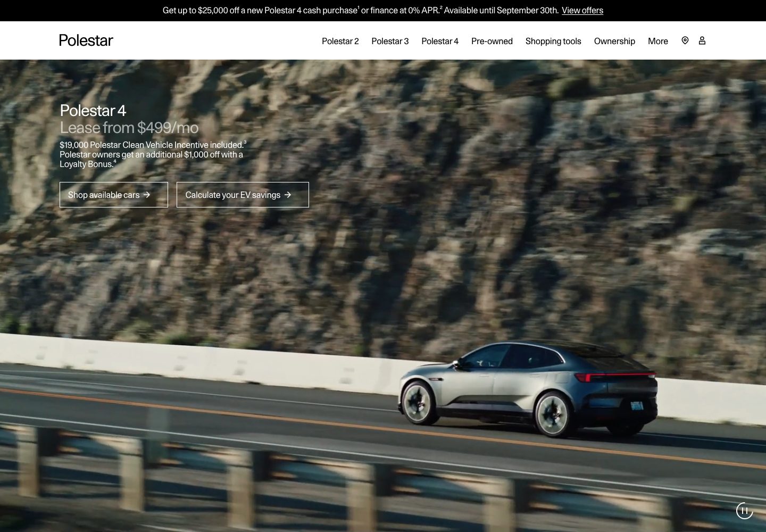Pause the hero background video
The image size is (766, 532).
pos(744,511)
